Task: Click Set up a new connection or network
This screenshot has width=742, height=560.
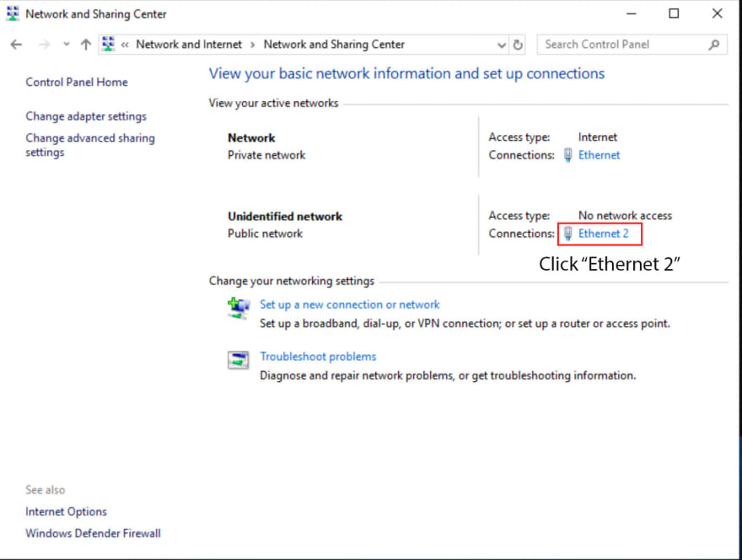Action: [x=350, y=304]
